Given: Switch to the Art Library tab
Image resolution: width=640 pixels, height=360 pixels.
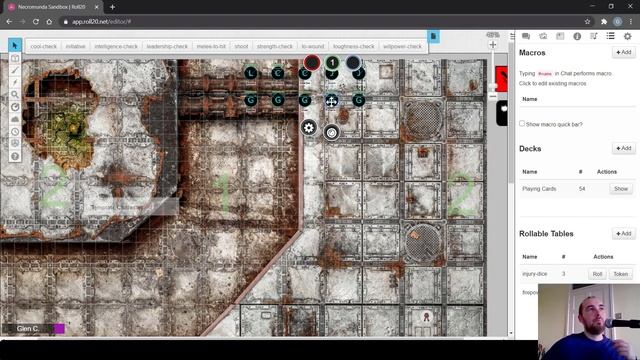Looking at the screenshot, I should point(543,36).
